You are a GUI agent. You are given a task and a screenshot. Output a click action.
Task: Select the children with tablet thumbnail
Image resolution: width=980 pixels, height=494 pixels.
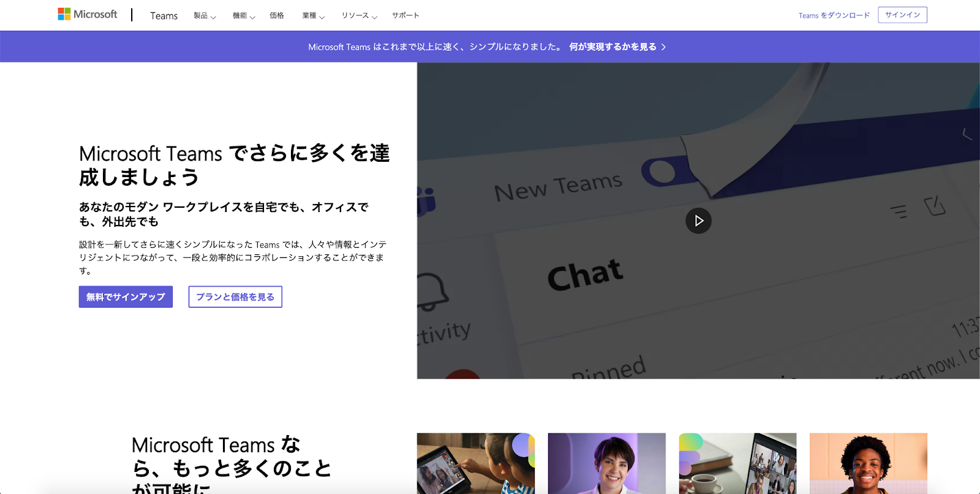475,463
